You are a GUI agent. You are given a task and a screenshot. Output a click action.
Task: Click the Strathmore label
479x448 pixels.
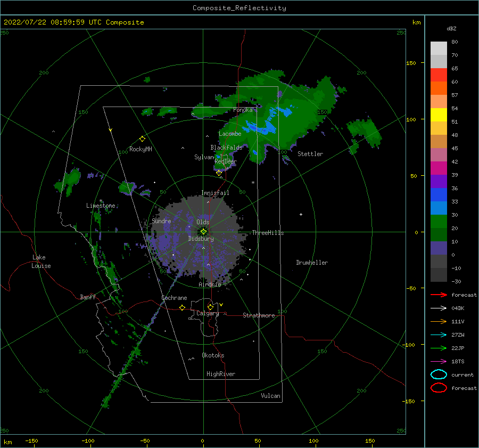coord(259,315)
